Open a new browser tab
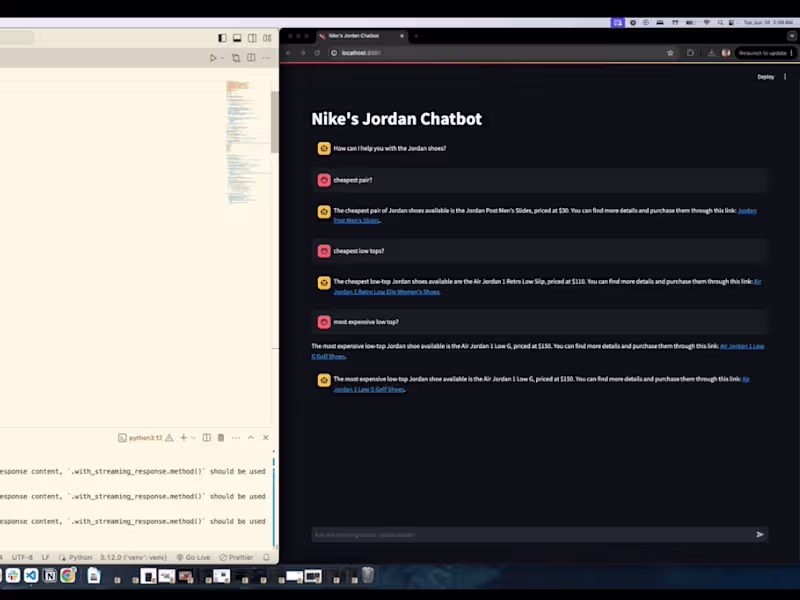 click(416, 36)
